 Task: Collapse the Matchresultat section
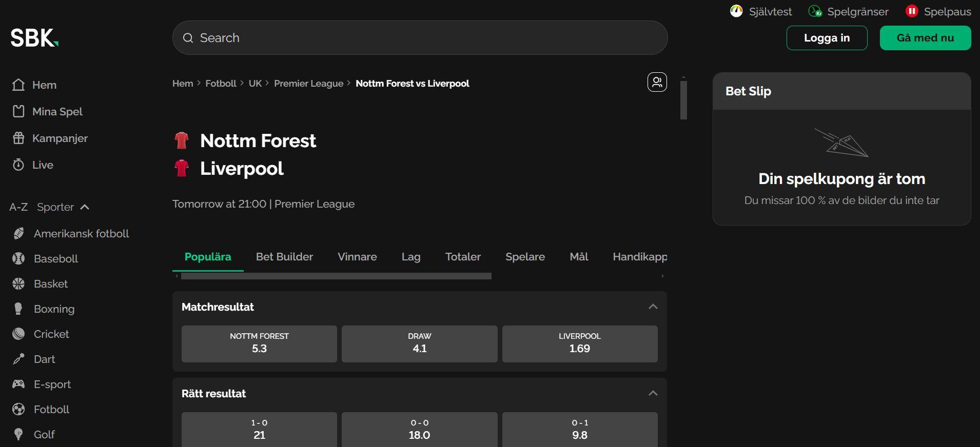(653, 307)
